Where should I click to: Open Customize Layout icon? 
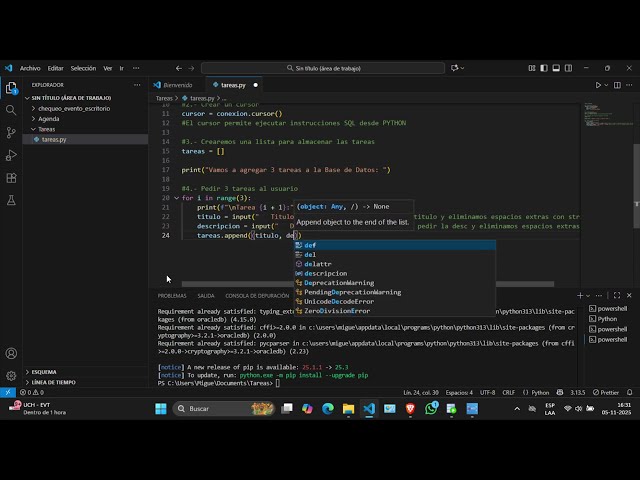(x=532, y=68)
